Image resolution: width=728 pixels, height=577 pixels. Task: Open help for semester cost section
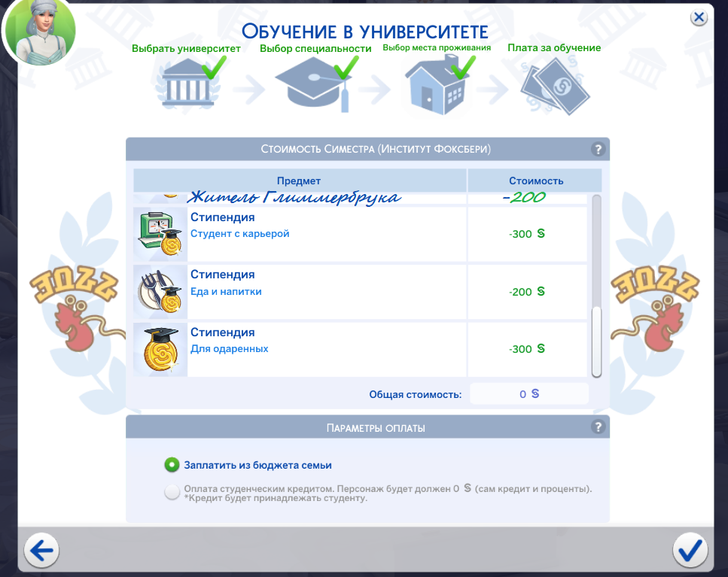point(598,150)
